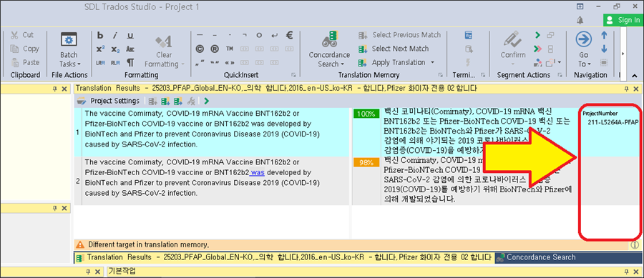Viewport: 644px width, 278px height.
Task: Click the eraser icon in Segment Actions
Action: click(537, 63)
